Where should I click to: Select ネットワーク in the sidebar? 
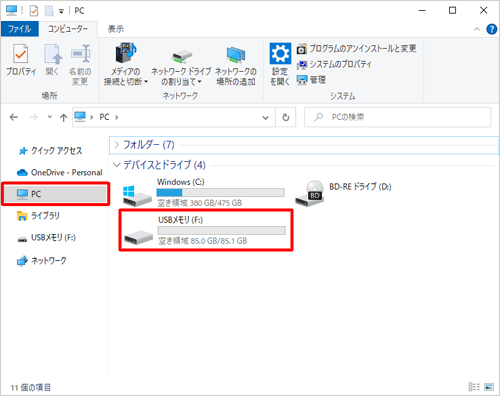point(42,260)
